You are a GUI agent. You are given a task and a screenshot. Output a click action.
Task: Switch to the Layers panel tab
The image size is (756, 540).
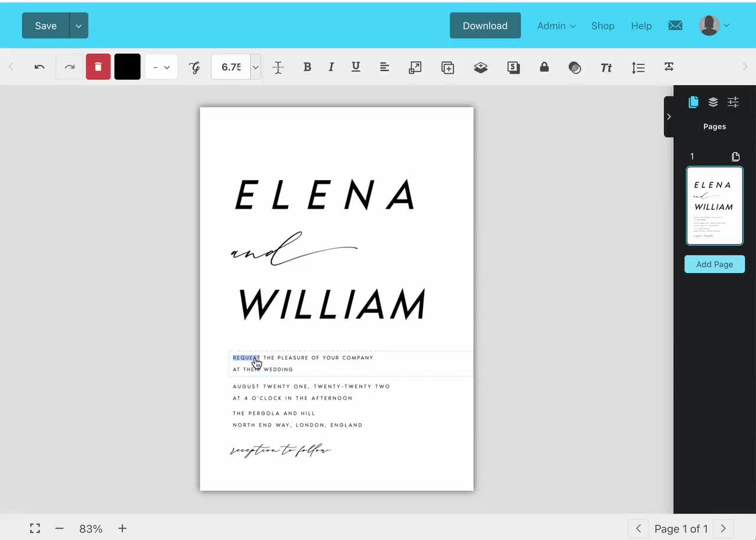pyautogui.click(x=713, y=102)
